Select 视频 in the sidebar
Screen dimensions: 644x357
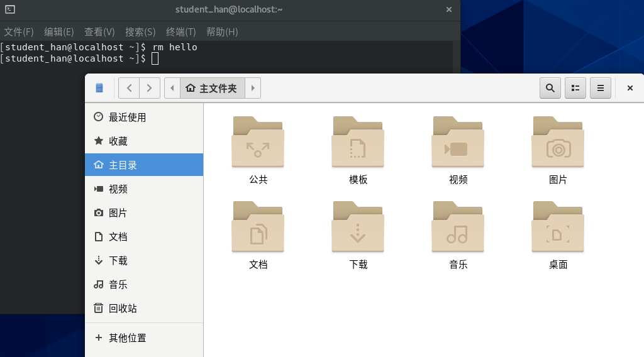coord(144,189)
